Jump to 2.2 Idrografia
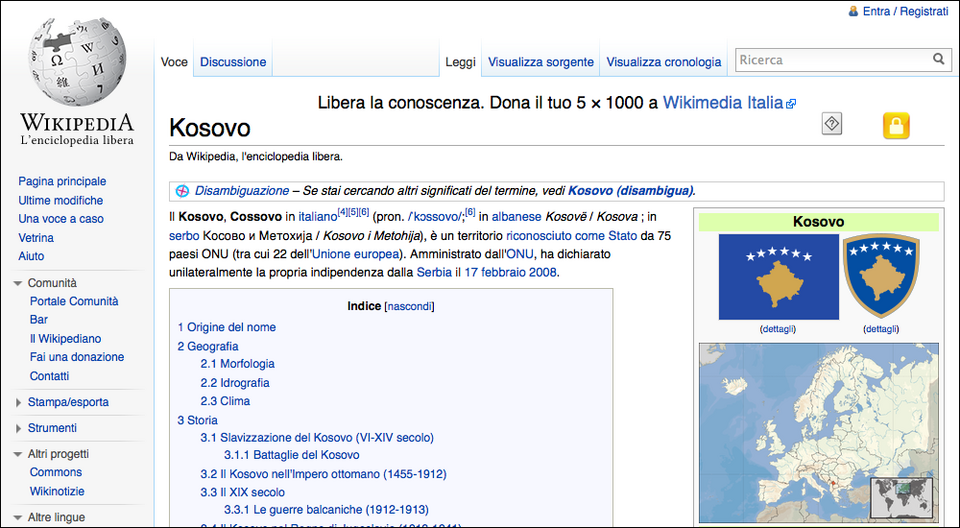This screenshot has height=528, width=960. (x=234, y=383)
